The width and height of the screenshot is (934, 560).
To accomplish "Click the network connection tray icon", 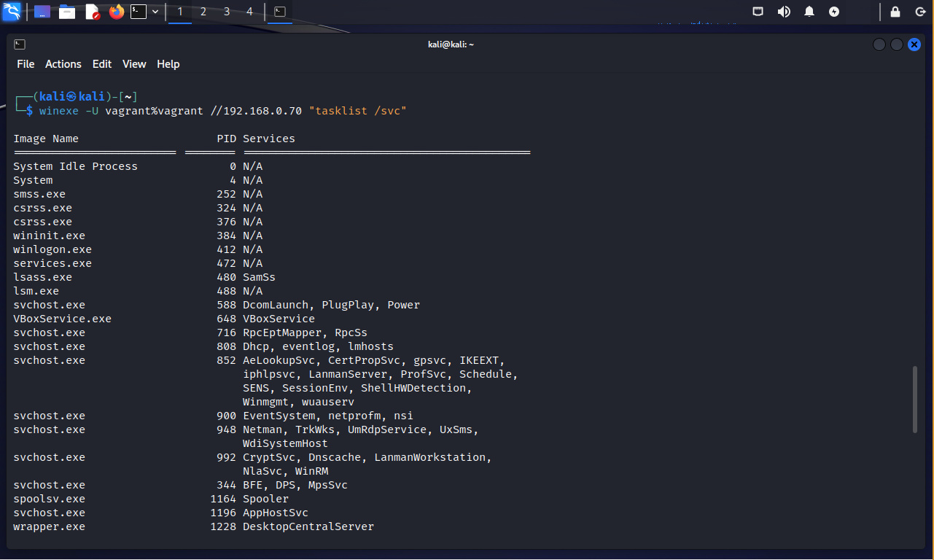I will pos(758,12).
